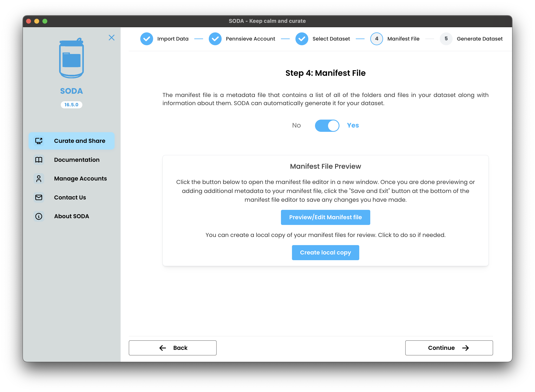Jump to step 5 Generate Dataset
The height and width of the screenshot is (392, 535).
pyautogui.click(x=446, y=39)
